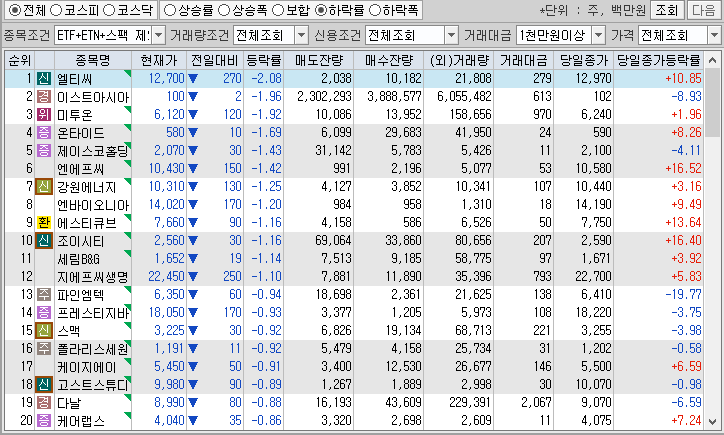The image size is (724, 435).
Task: Sort by 매도잔량 column header
Action: tap(319, 60)
